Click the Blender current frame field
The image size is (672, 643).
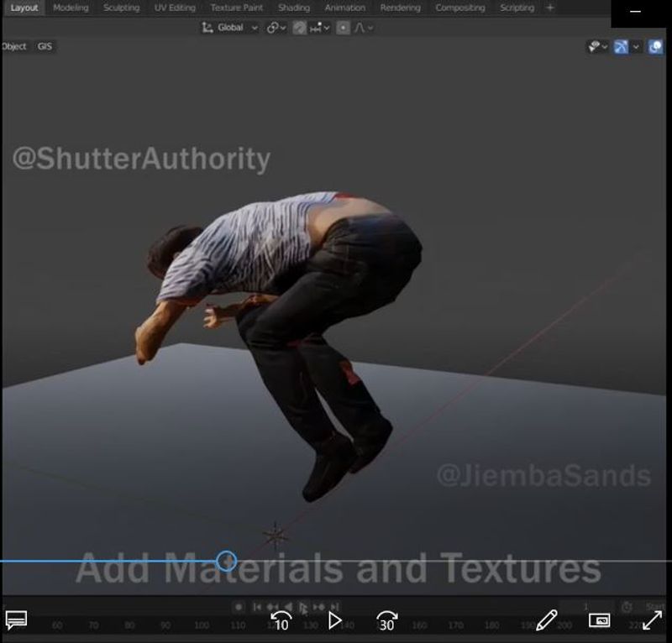click(585, 607)
